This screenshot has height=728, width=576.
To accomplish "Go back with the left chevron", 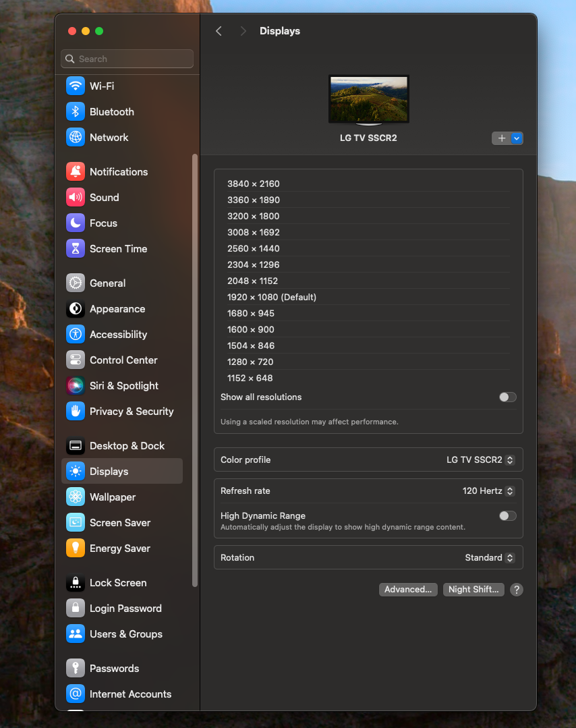I will [219, 31].
